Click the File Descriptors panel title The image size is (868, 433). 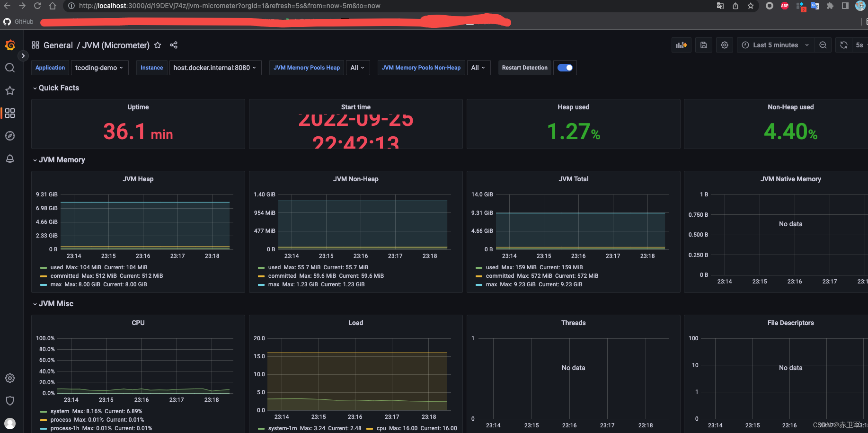coord(791,323)
